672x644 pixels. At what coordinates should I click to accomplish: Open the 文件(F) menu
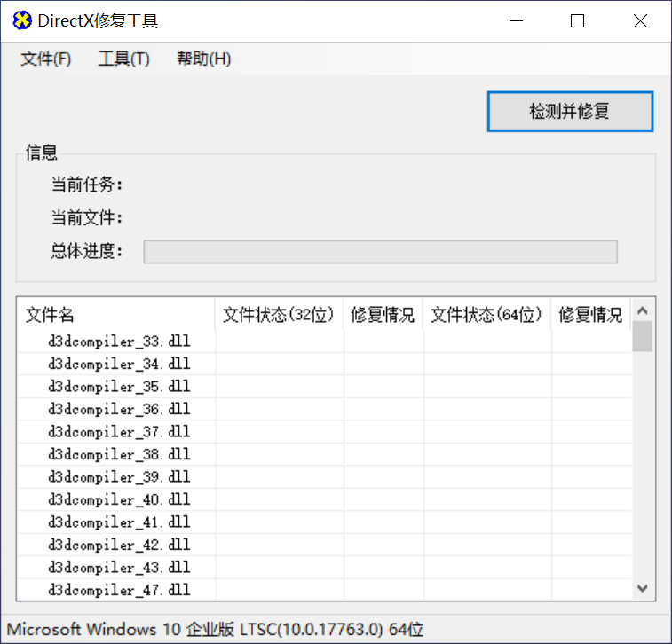[x=46, y=59]
